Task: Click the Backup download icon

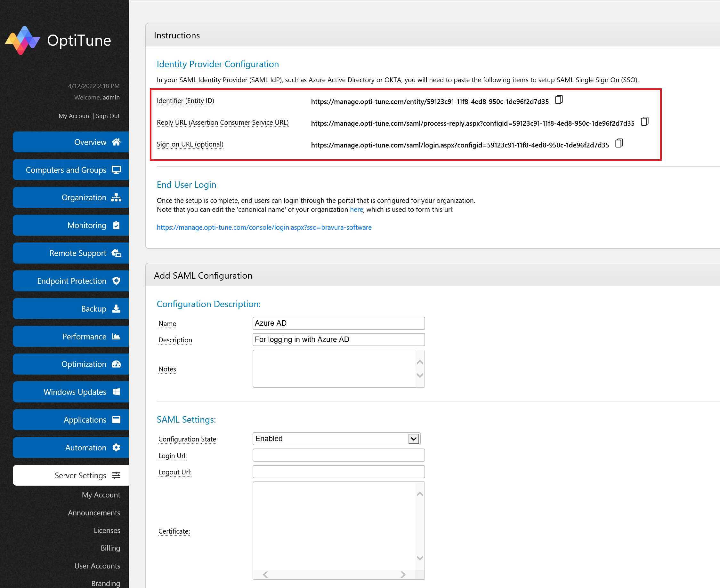Action: tap(116, 309)
